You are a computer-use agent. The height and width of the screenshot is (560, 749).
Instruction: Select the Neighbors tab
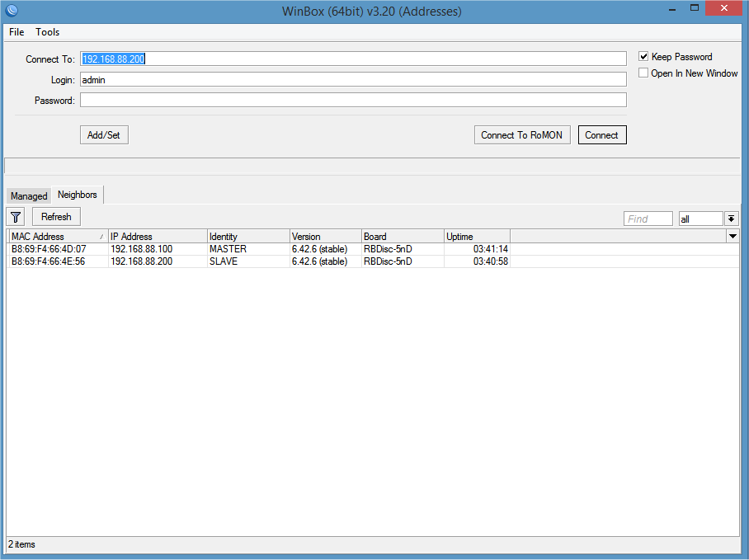pyautogui.click(x=78, y=195)
